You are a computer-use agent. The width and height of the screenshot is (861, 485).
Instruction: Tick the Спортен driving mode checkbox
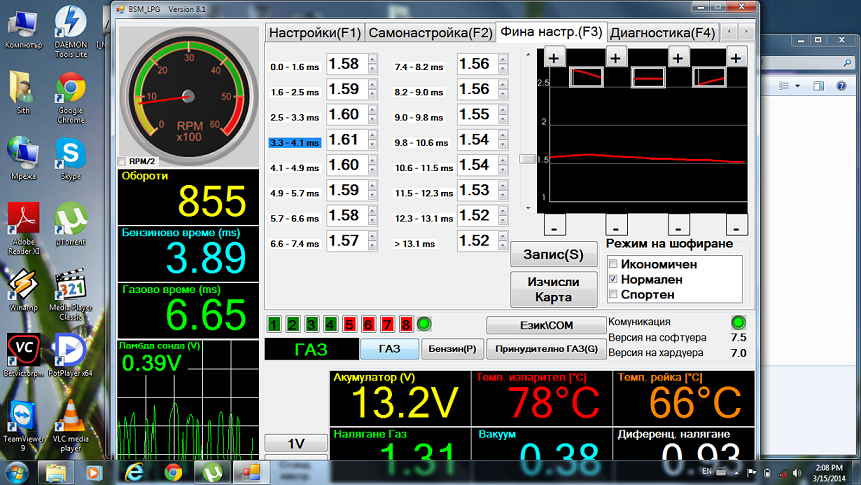pos(613,296)
